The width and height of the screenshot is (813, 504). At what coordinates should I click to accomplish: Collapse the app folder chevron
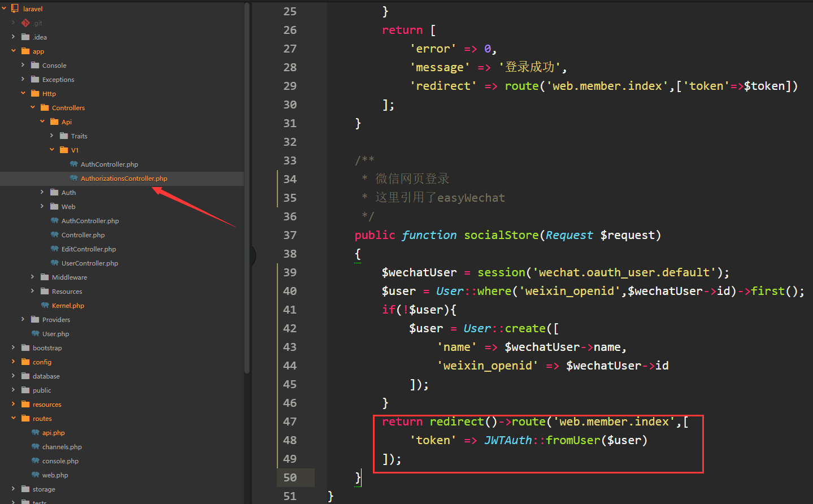[x=13, y=51]
